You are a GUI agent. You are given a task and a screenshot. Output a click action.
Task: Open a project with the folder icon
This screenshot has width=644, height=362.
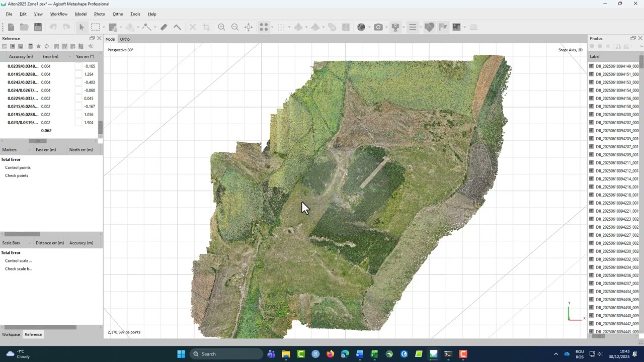(24, 27)
